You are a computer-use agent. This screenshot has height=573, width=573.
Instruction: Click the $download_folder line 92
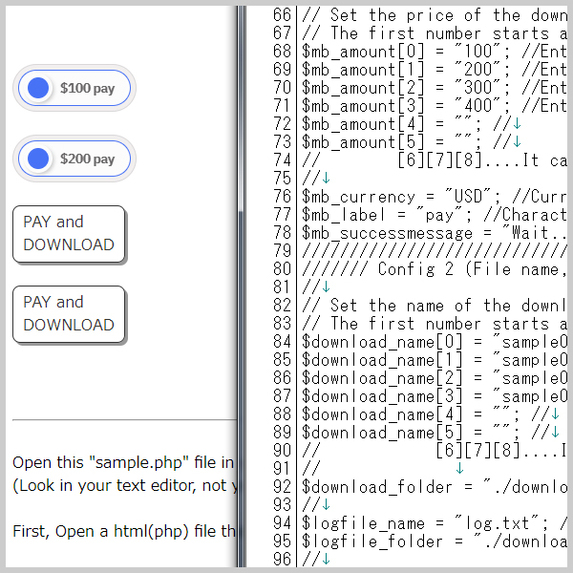coord(434,487)
